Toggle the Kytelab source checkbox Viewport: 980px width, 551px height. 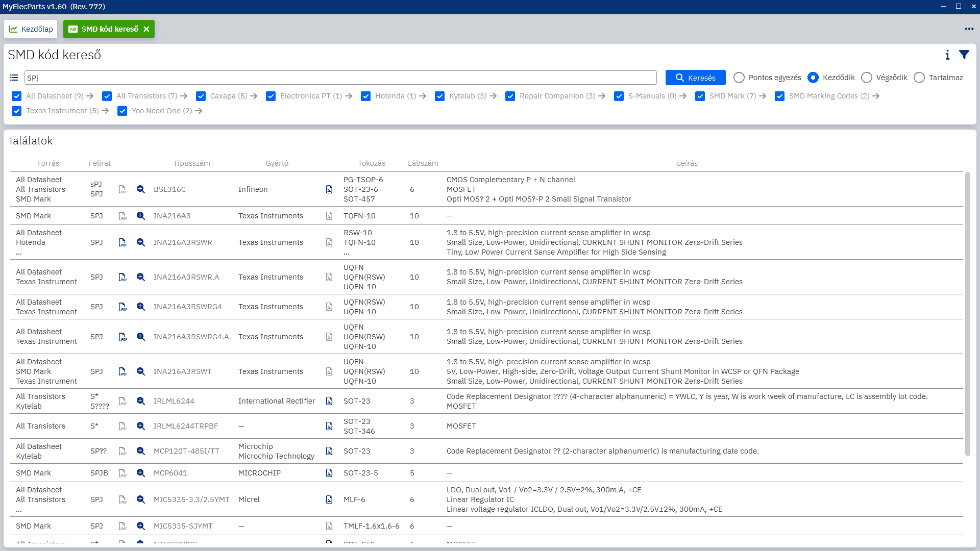click(439, 96)
